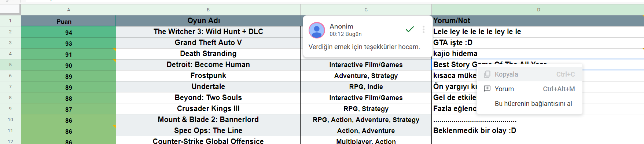Select column A header
Viewport: 644px width, 144px height.
[x=69, y=10]
